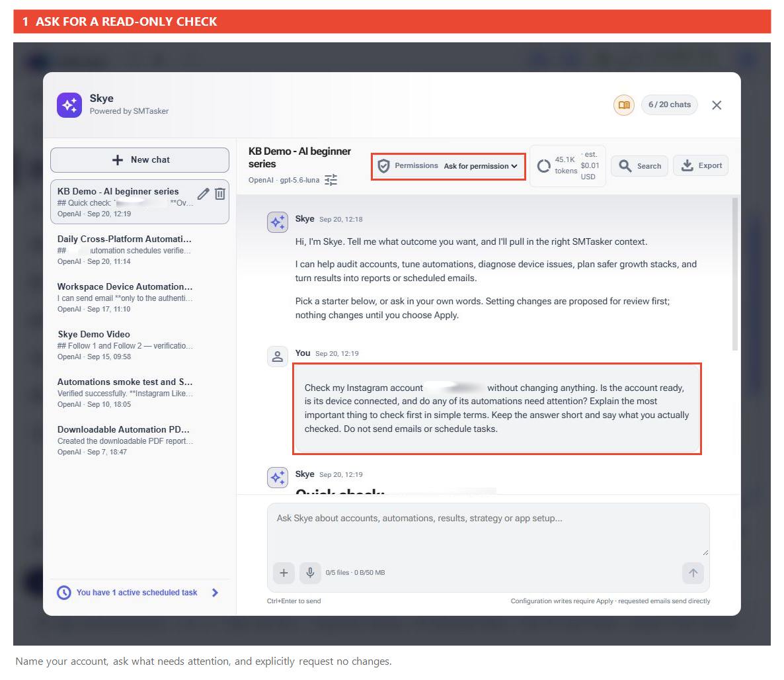Open the active scheduled task link
The height and width of the screenshot is (680, 784).
pyautogui.click(x=137, y=593)
